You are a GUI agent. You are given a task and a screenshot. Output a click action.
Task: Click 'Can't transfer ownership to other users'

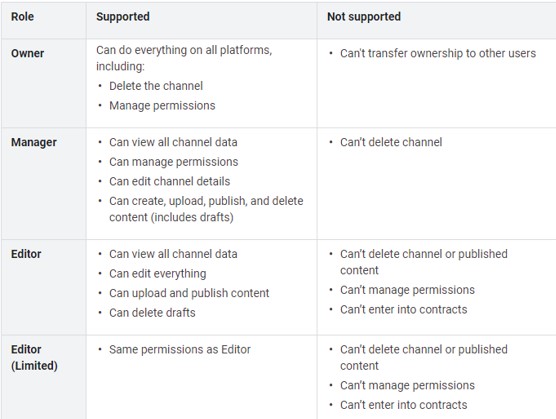click(x=438, y=54)
